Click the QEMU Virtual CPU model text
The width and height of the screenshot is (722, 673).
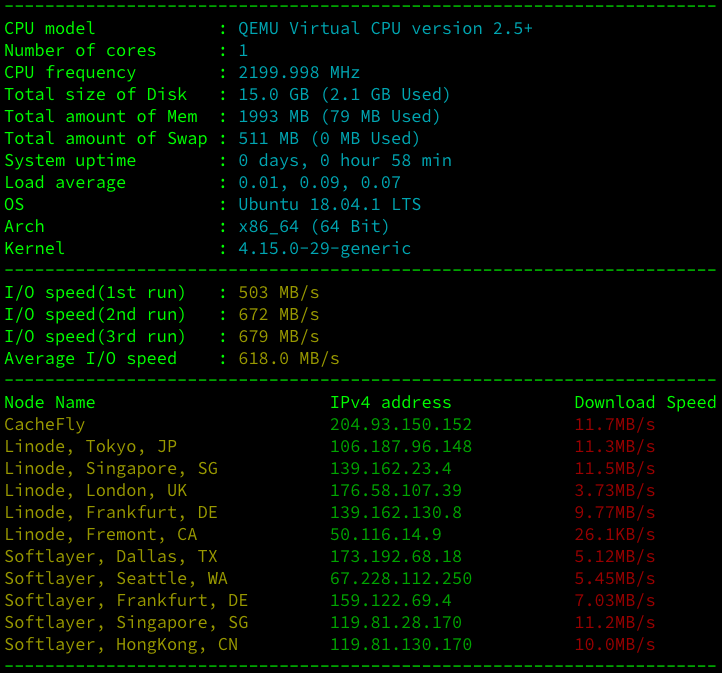coord(385,28)
